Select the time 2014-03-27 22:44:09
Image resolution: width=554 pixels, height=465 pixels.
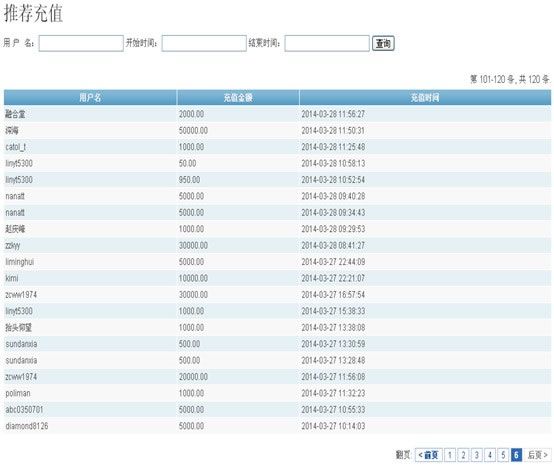pyautogui.click(x=333, y=262)
